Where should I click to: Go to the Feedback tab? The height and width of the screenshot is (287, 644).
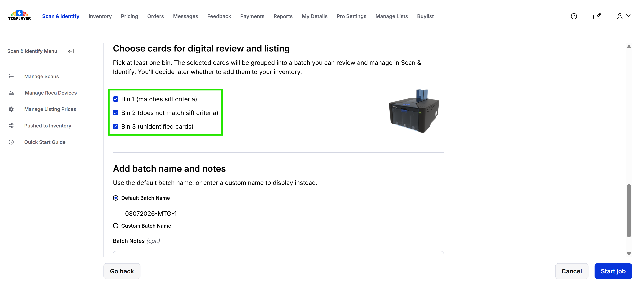click(x=219, y=16)
